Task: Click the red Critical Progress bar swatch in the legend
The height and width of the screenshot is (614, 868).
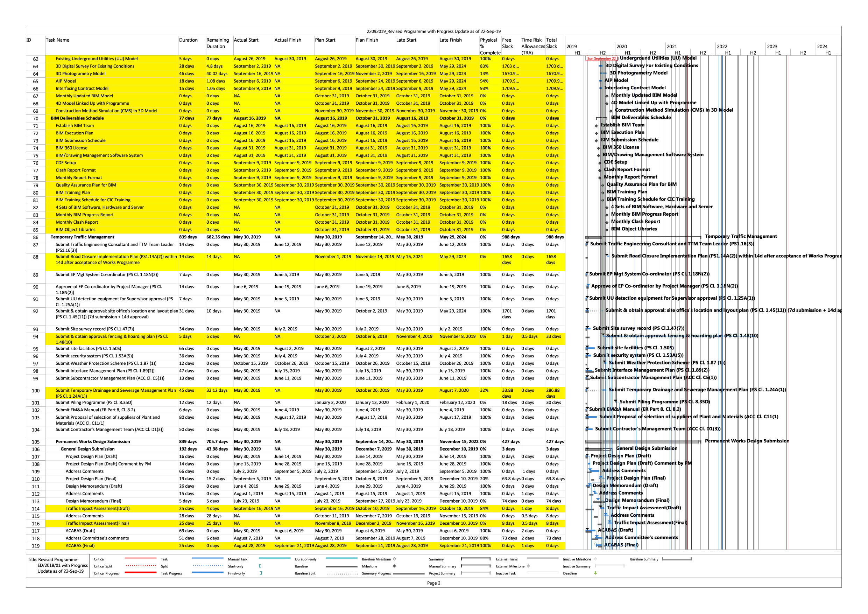Action: click(x=140, y=573)
